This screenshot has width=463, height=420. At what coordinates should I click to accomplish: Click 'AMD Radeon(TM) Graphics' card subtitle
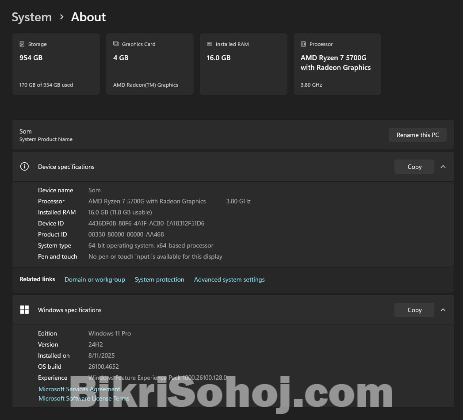[146, 85]
